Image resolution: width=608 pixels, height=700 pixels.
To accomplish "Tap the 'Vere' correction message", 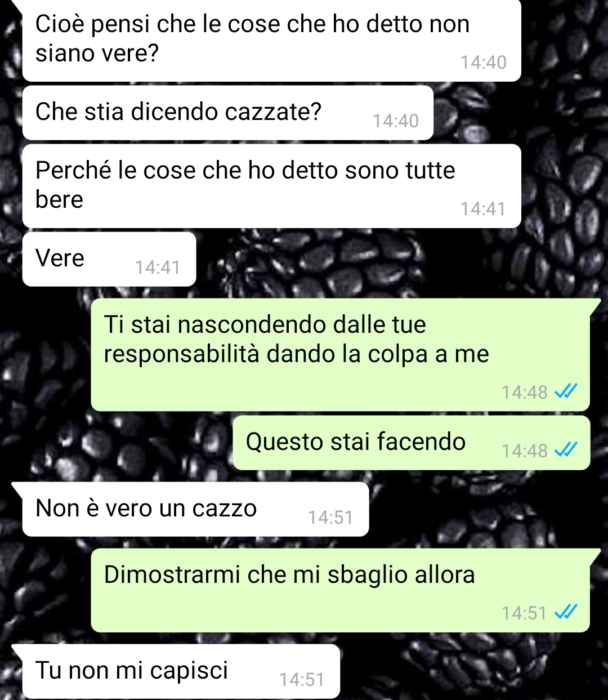I will point(109,259).
